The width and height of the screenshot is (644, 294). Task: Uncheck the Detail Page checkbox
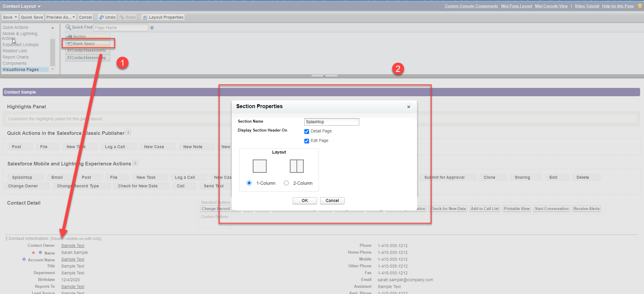pyautogui.click(x=307, y=131)
